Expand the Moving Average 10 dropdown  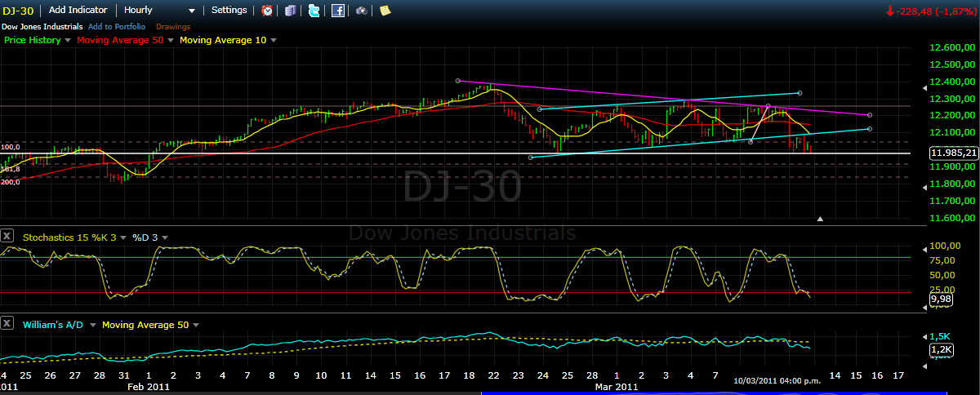pos(274,40)
